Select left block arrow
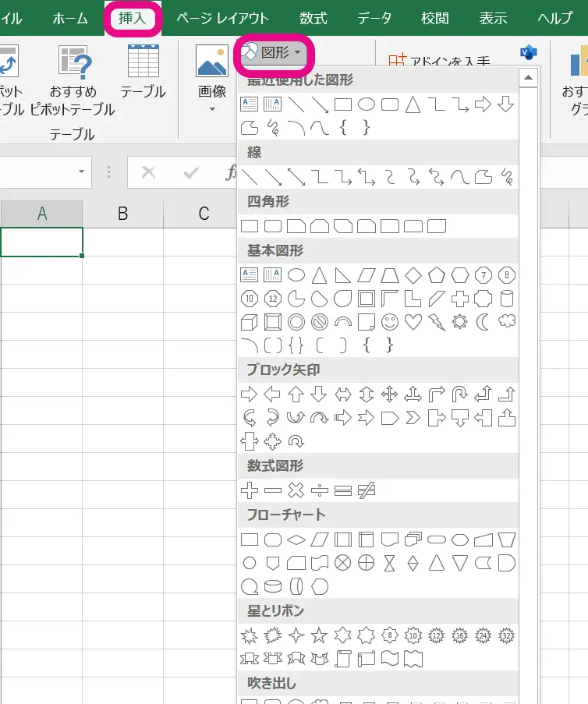Screen dimensions: 588x704 [x=273, y=394]
